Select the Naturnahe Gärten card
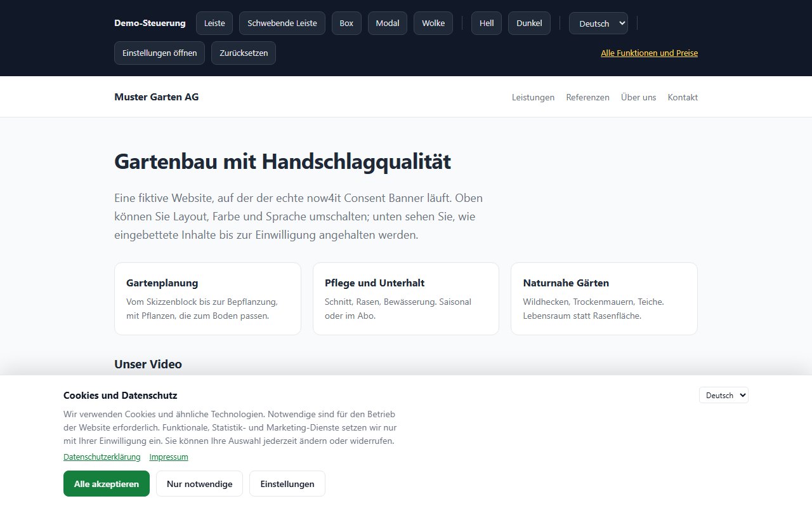Screen dimensions: 812x508 [x=604, y=298]
